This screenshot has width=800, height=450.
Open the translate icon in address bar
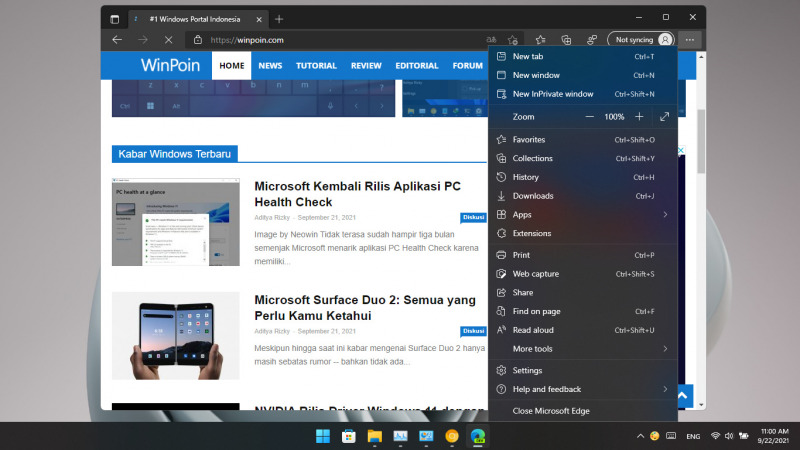pyautogui.click(x=491, y=40)
